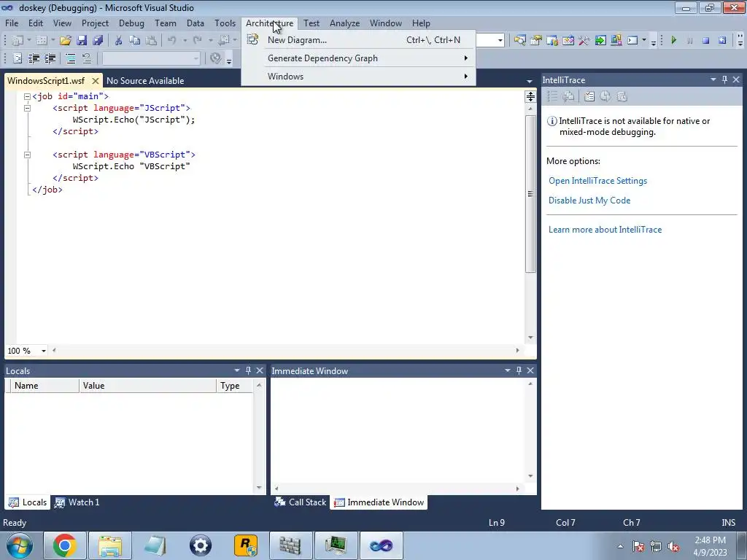
Task: Click the Add New Item toolbar icon
Action: tap(42, 41)
